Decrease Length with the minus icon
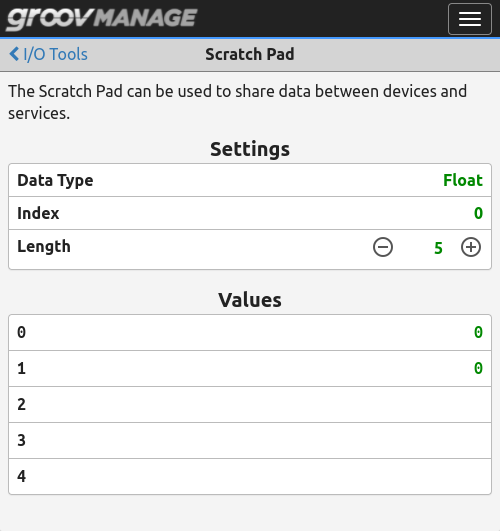The height and width of the screenshot is (531, 500). pyautogui.click(x=383, y=247)
